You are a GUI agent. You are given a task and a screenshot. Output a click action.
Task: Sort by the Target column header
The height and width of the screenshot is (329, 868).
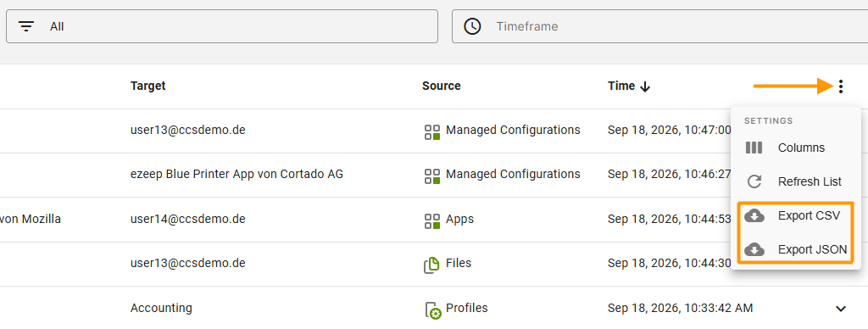pyautogui.click(x=147, y=86)
